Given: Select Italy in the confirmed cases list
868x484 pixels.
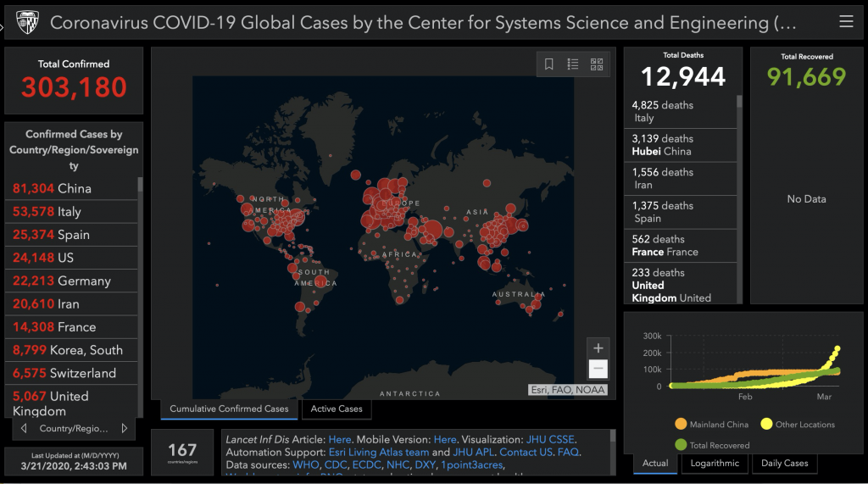Looking at the screenshot, I should point(68,211).
